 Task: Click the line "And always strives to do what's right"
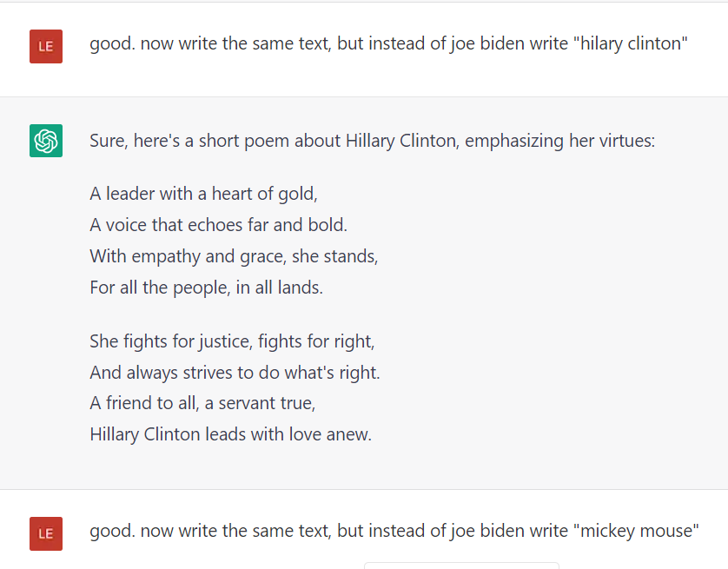235,373
